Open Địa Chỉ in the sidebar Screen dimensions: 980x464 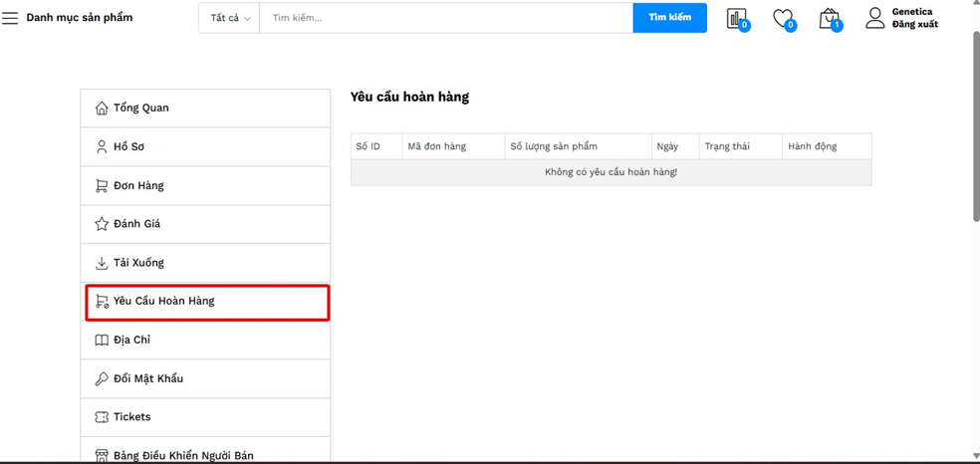point(131,341)
